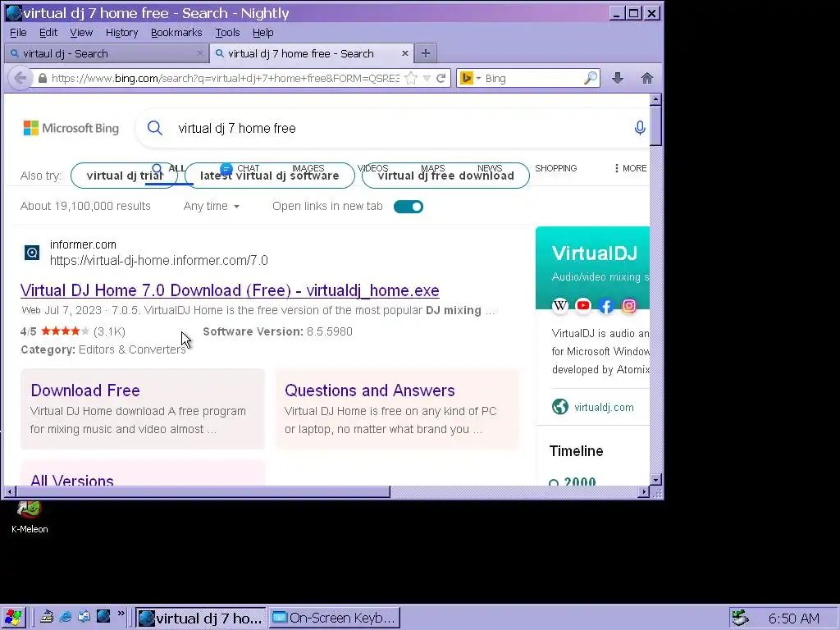840x630 pixels.
Task: Open the address bar history dropdown arrow
Action: [x=427, y=78]
